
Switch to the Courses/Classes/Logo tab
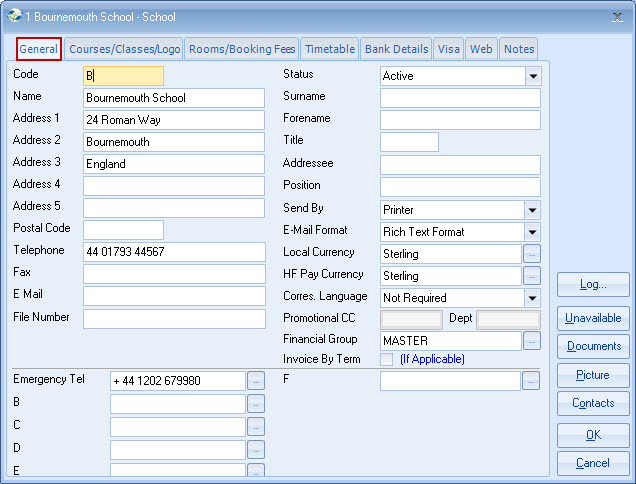[124, 49]
